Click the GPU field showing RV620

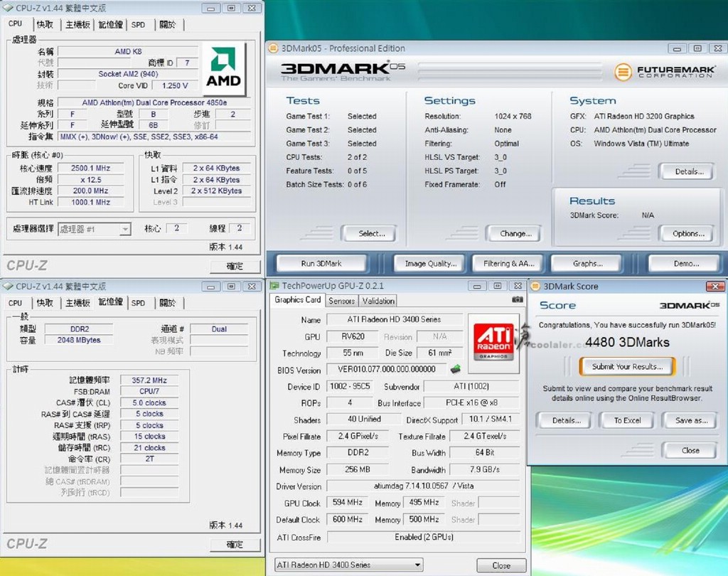point(353,336)
